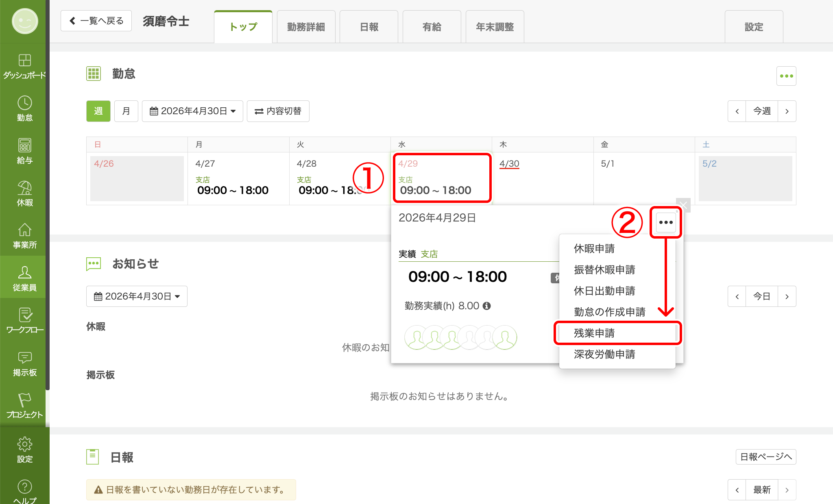Click 支店 link next to 実績
The width and height of the screenshot is (833, 504).
[x=429, y=254]
